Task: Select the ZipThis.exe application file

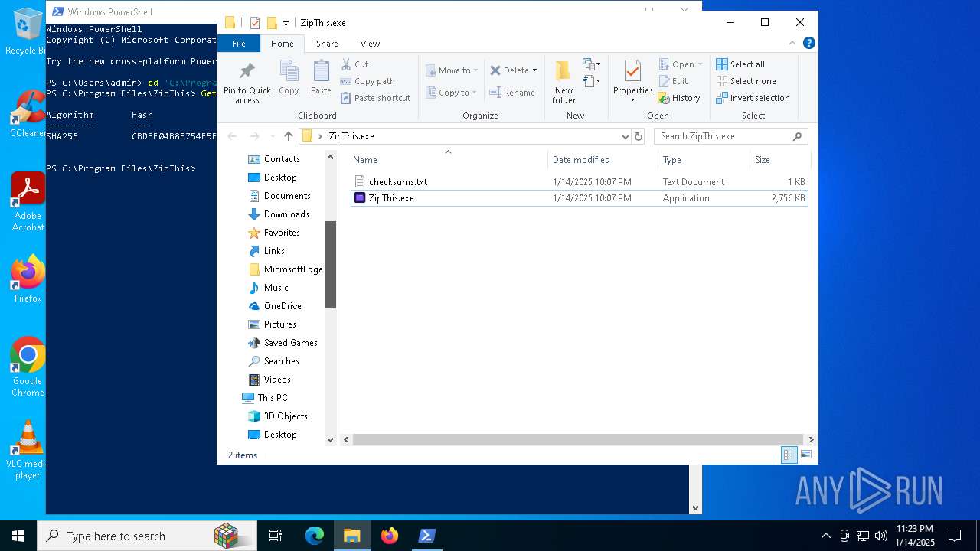Action: pos(579,198)
